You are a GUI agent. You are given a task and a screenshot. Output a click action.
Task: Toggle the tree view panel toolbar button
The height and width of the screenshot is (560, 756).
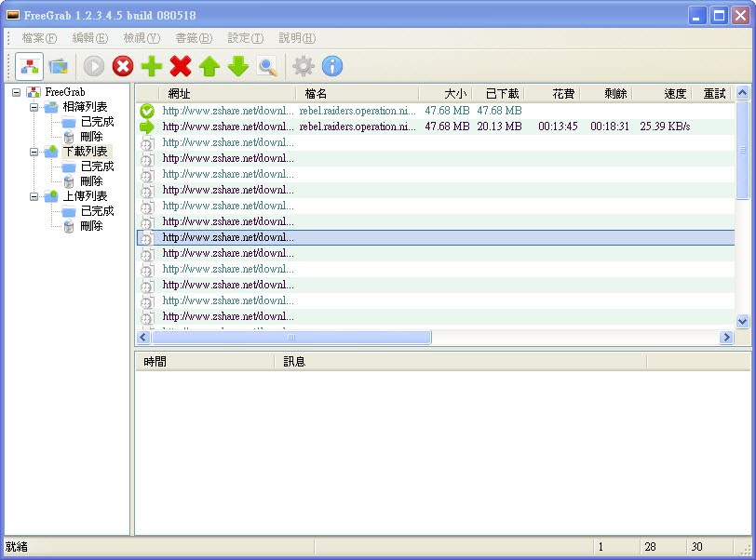(30, 66)
